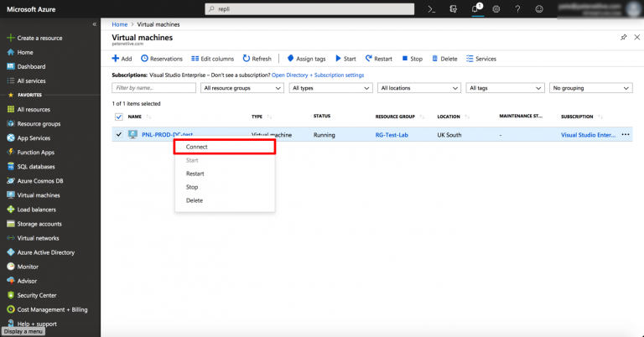This screenshot has height=337, width=644.
Task: Click Delete in the toolbar
Action: (444, 59)
